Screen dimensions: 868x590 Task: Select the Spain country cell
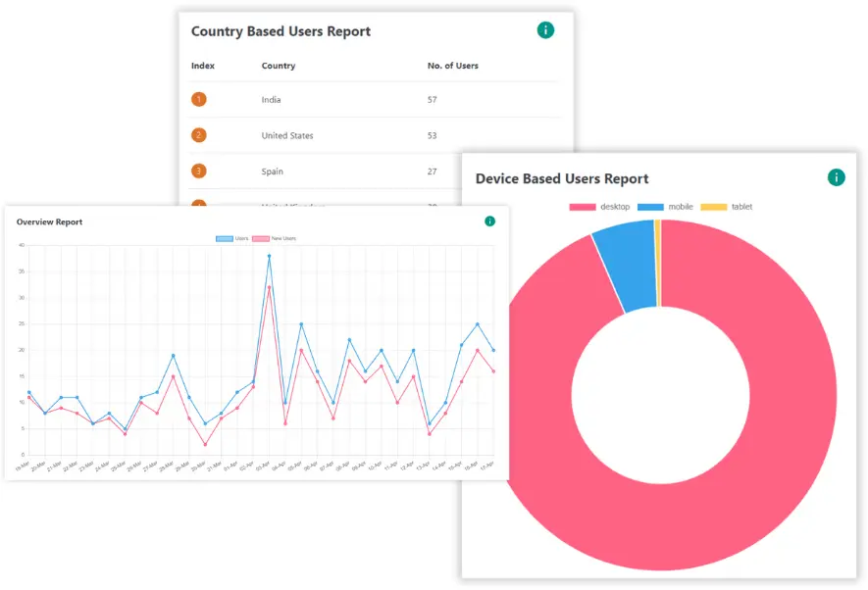[x=273, y=172]
